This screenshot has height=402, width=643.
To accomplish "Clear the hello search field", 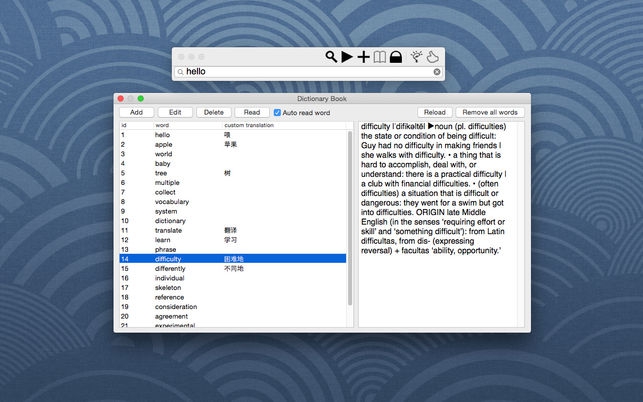I will 437,72.
